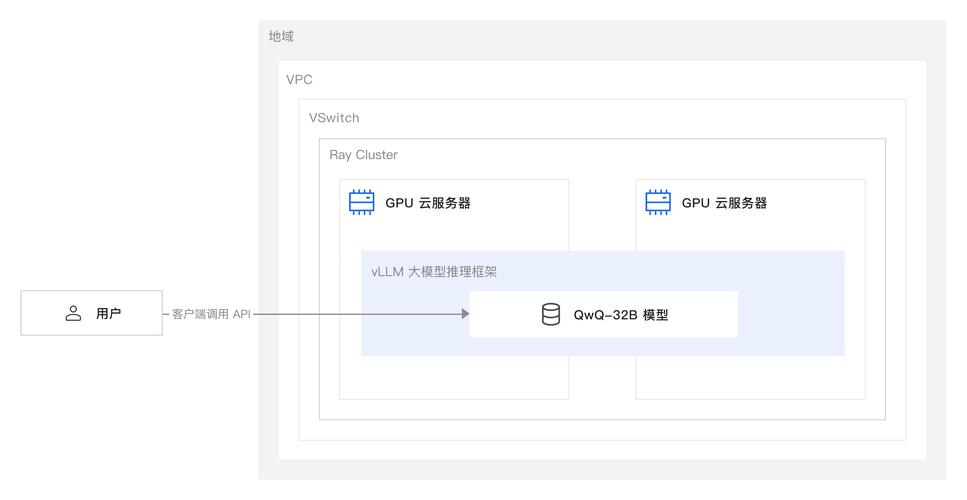Viewport: 967px width, 500px height.
Task: Click the left GPU 云服务器 text
Action: (428, 203)
